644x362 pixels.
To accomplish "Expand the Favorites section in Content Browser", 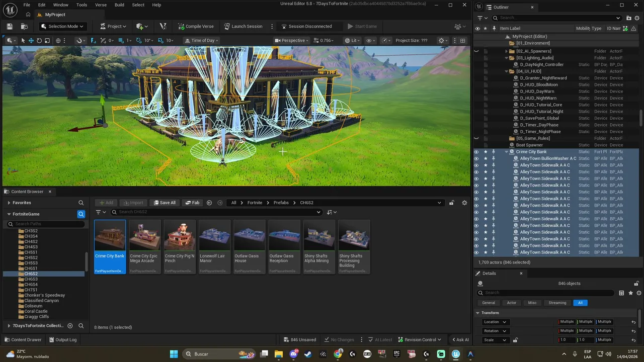I will pos(9,203).
